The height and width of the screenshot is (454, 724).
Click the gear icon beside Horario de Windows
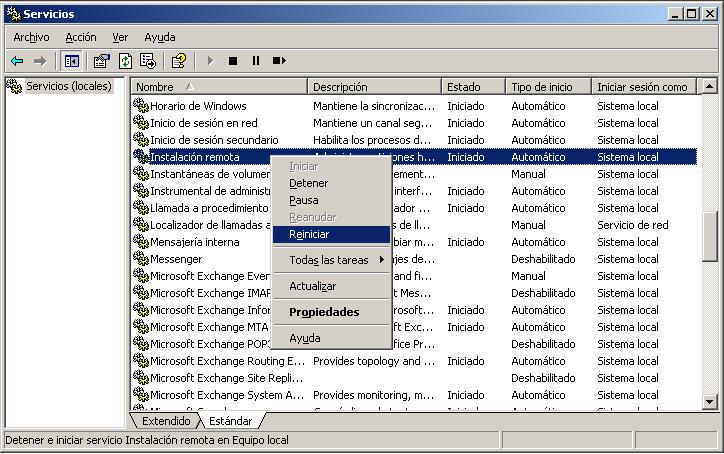click(x=140, y=105)
